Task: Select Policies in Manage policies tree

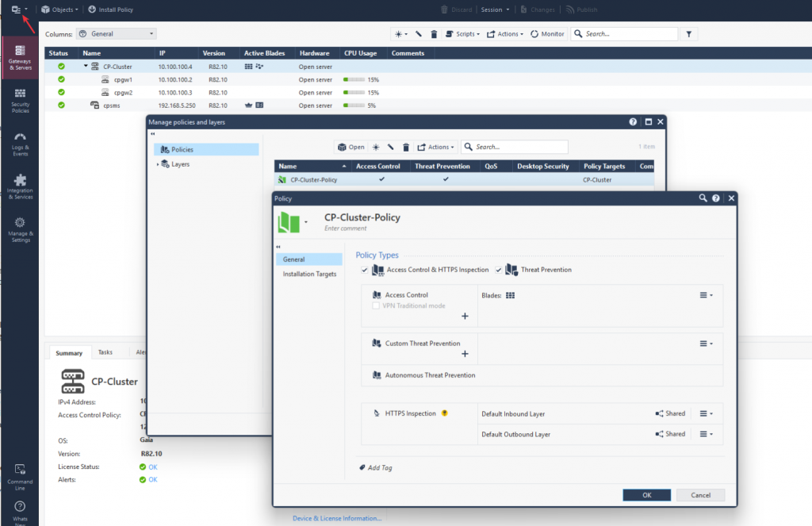Action: [206, 149]
